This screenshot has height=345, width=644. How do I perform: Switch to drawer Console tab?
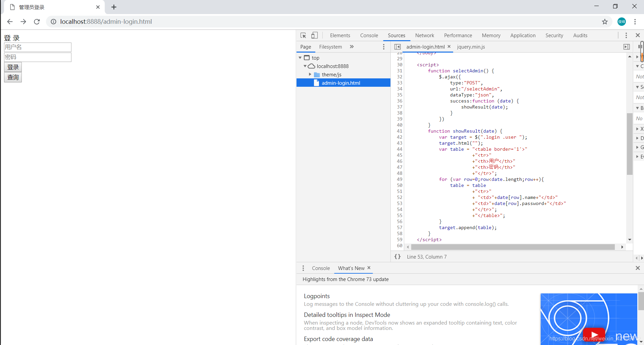point(321,268)
